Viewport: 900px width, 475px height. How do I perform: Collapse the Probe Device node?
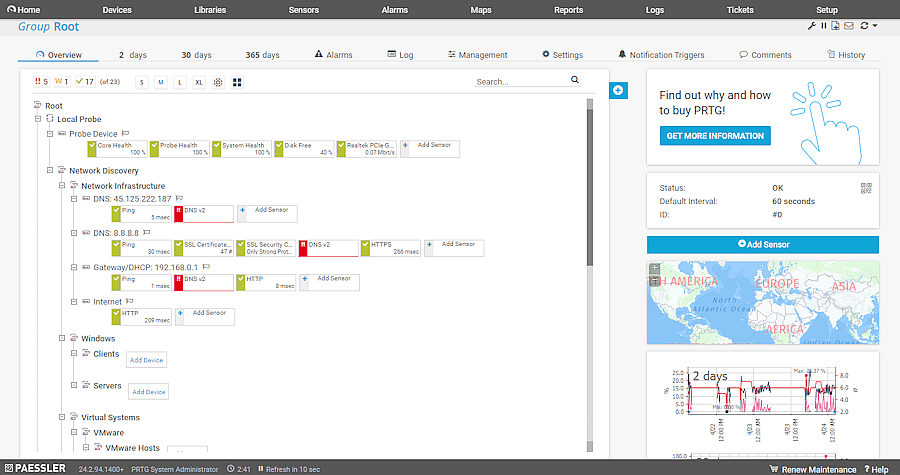pyautogui.click(x=50, y=134)
